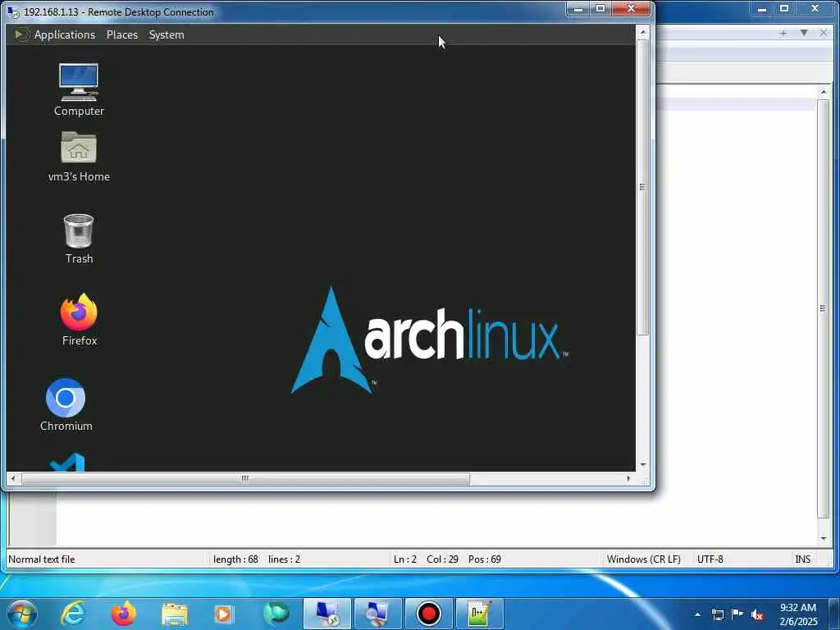Launch Internet Explorer from taskbar
The image size is (840, 630).
(x=73, y=614)
